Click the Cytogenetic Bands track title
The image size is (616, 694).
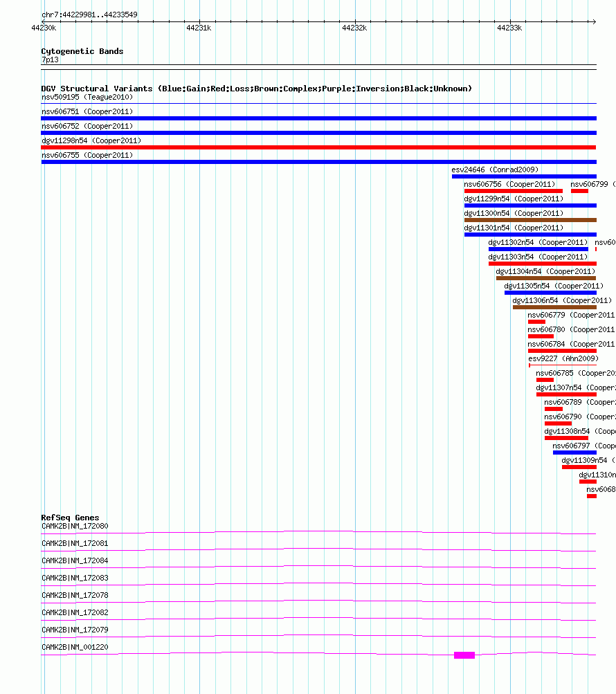coord(82,51)
